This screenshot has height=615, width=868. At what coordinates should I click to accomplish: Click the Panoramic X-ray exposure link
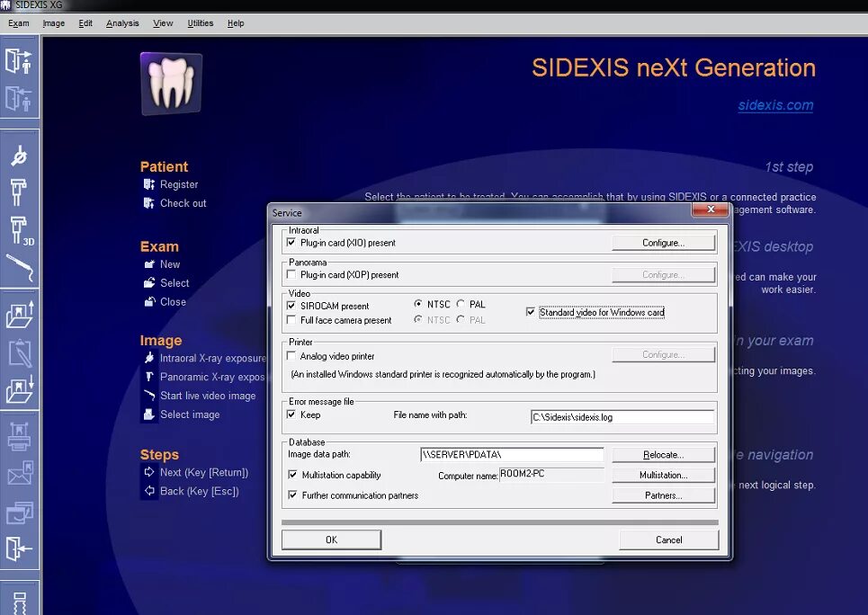[x=212, y=377]
